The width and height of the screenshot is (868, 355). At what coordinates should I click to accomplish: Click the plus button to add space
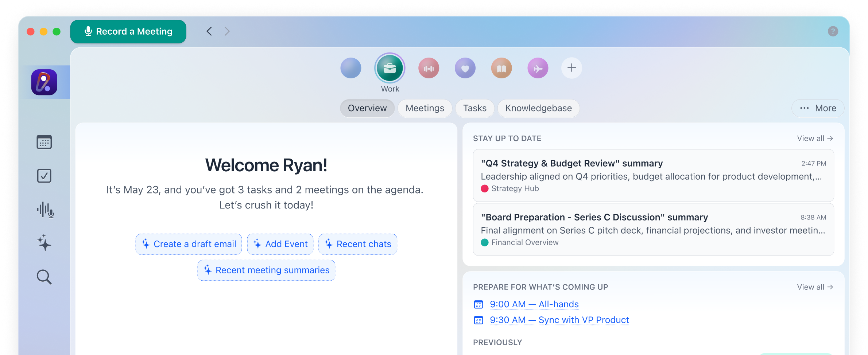point(571,68)
